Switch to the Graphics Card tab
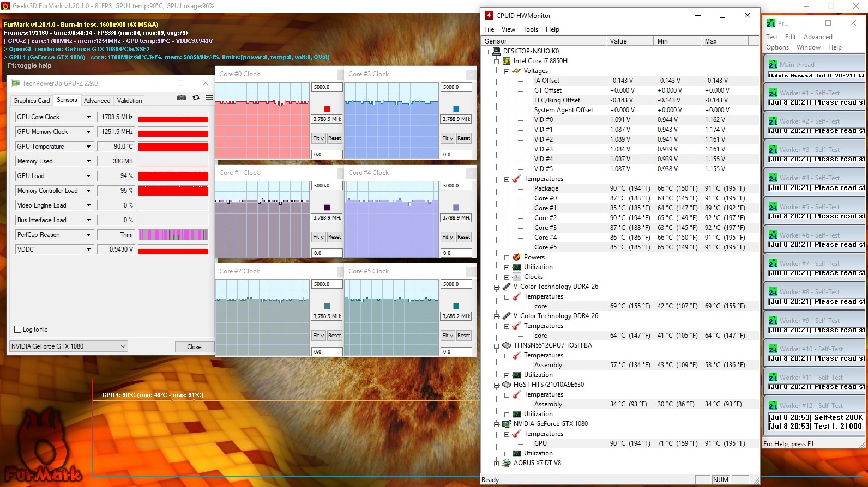This screenshot has height=487, width=868. pyautogui.click(x=32, y=101)
